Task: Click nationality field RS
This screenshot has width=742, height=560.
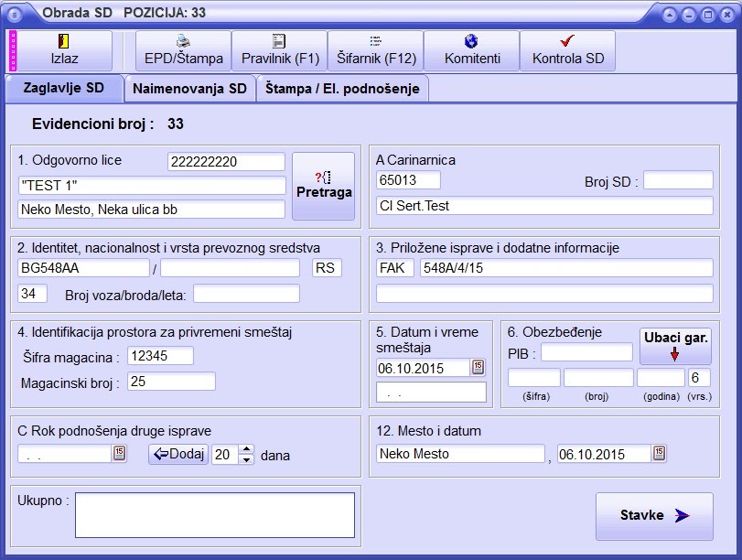Action: (x=327, y=268)
